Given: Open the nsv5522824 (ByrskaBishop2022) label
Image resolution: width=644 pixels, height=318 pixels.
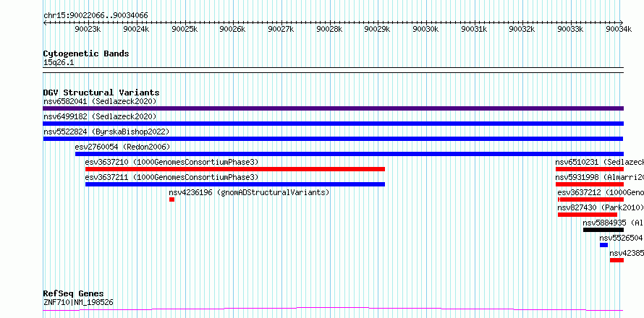Looking at the screenshot, I should click(x=106, y=132).
